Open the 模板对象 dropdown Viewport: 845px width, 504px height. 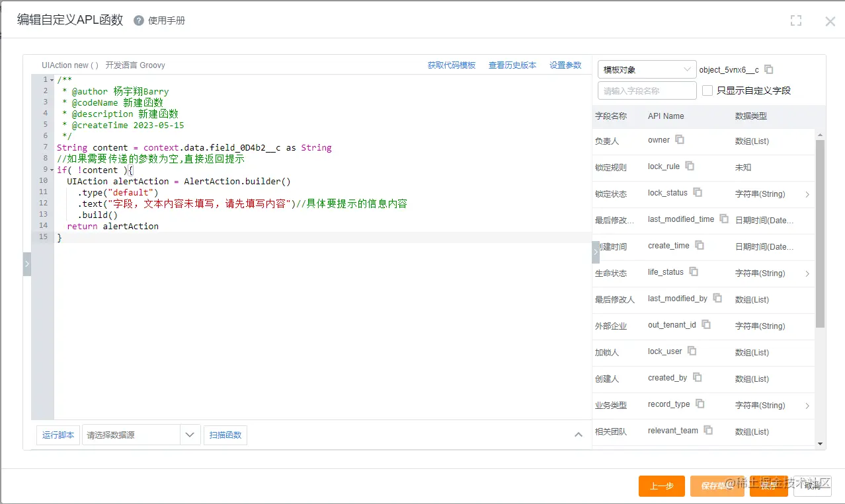coord(646,69)
